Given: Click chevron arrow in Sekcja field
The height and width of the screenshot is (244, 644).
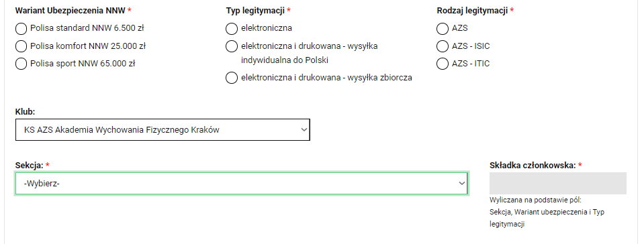Looking at the screenshot, I should 461,183.
